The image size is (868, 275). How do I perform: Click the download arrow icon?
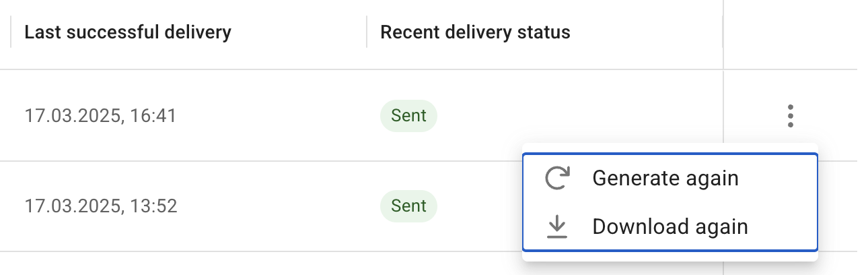pyautogui.click(x=556, y=226)
